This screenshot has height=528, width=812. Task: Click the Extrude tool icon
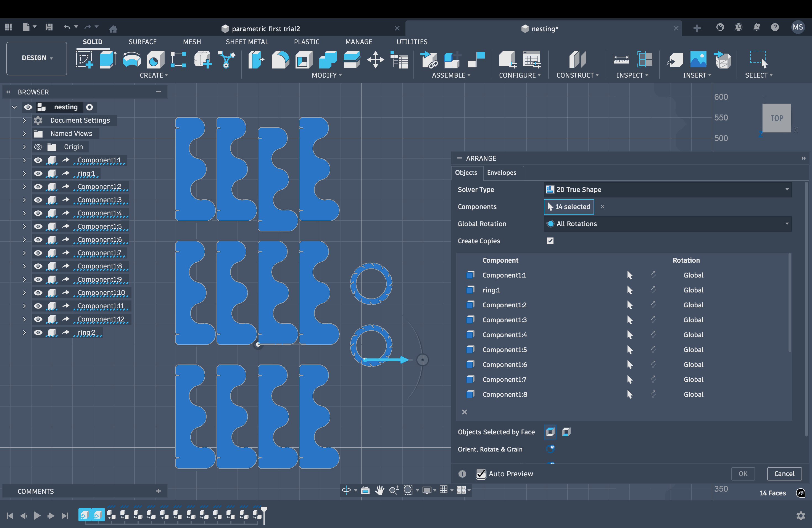[x=108, y=59]
